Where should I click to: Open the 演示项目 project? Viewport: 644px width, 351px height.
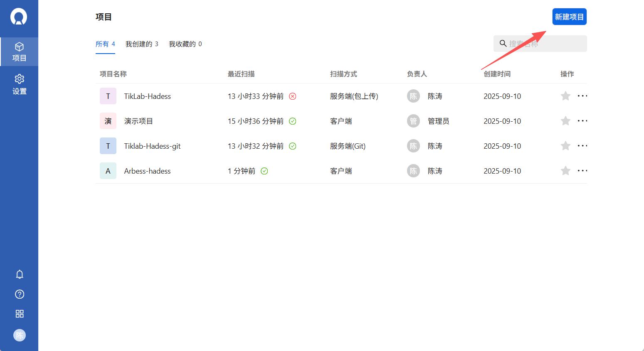coord(138,121)
